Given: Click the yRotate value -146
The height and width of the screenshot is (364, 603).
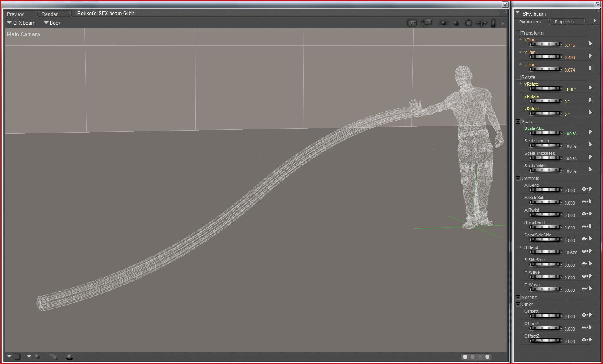Looking at the screenshot, I should pos(570,89).
